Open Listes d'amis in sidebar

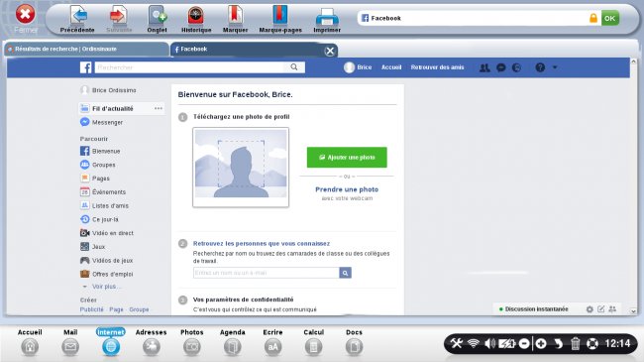104,205
